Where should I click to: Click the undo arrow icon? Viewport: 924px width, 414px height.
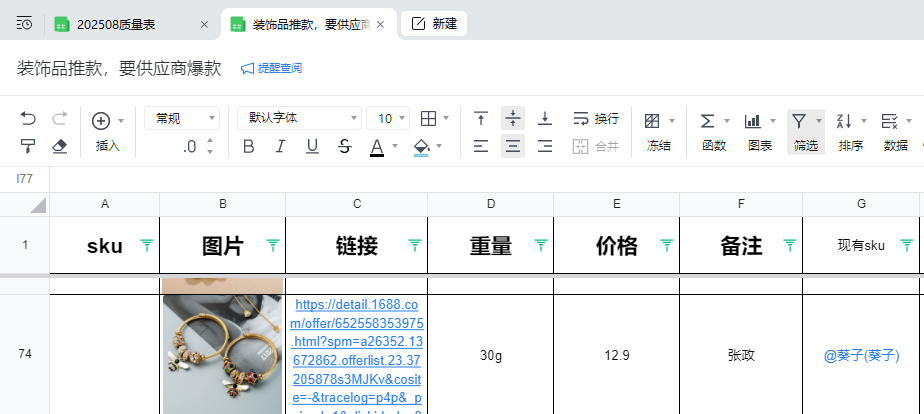point(28,119)
